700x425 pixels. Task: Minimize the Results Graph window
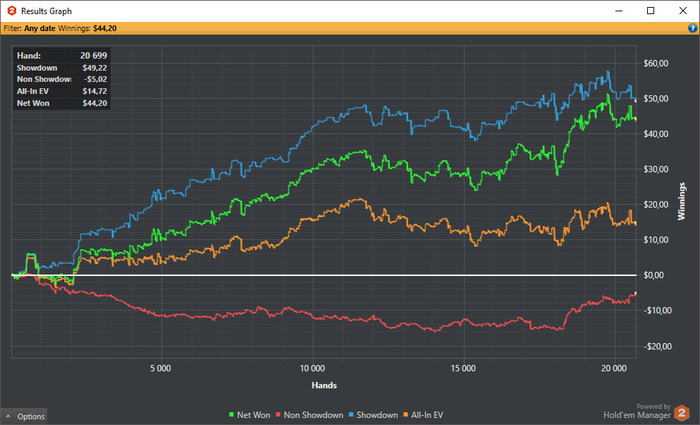[619, 11]
